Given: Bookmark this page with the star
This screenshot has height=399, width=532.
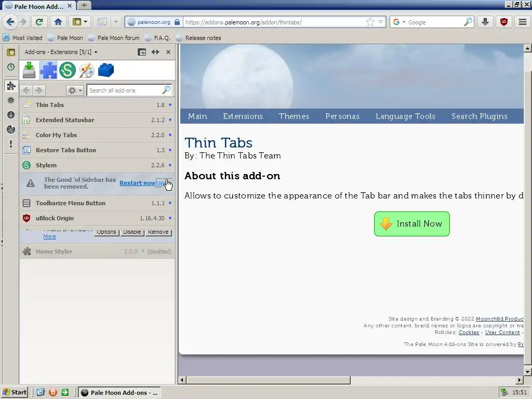Looking at the screenshot, I should (x=370, y=22).
